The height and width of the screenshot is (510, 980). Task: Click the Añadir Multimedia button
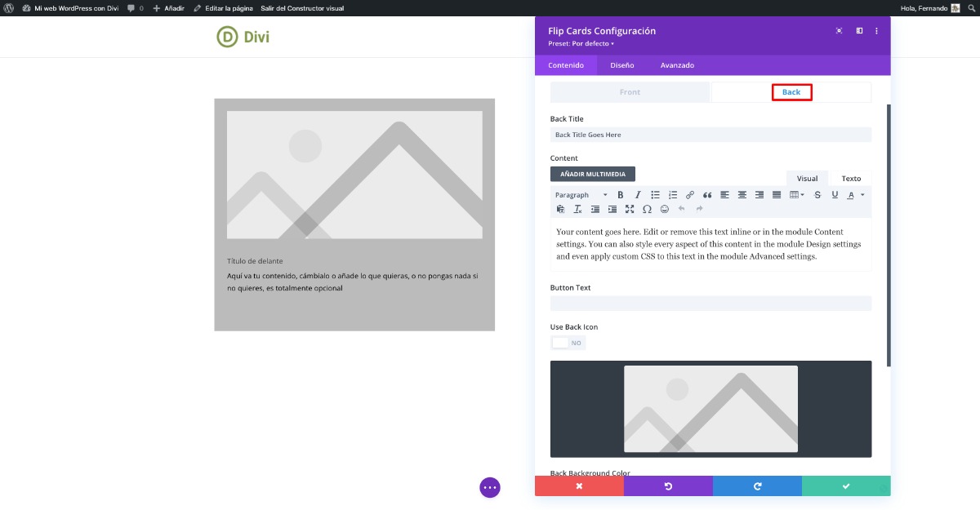pos(592,174)
